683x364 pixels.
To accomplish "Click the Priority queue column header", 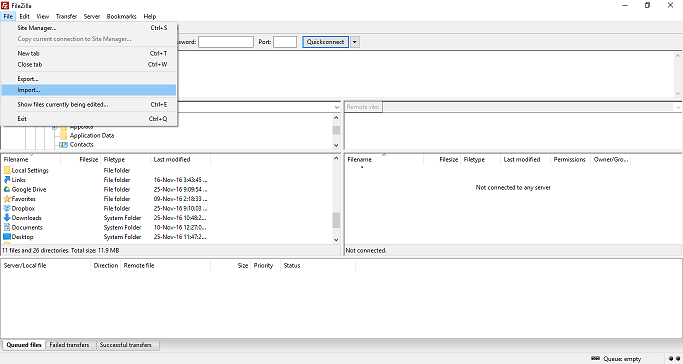I will 264,266.
